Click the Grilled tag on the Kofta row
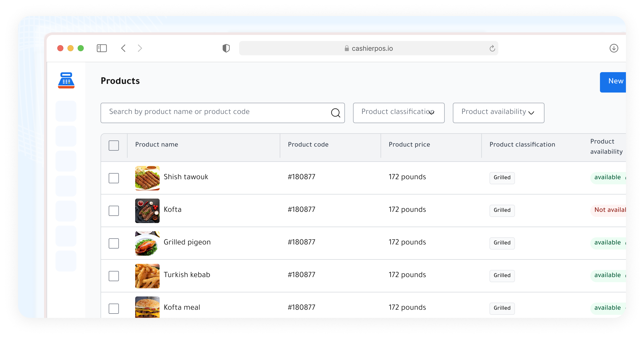This screenshot has width=644, height=338. (x=502, y=211)
